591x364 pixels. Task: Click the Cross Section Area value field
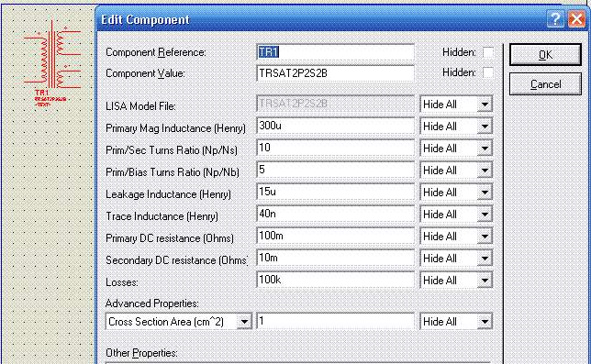[x=335, y=321]
